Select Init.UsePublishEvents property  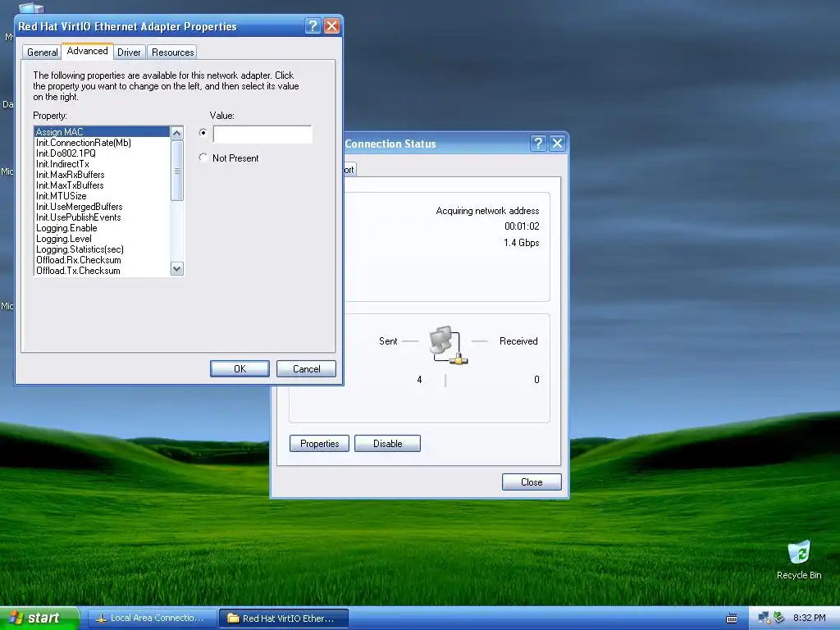[102, 217]
